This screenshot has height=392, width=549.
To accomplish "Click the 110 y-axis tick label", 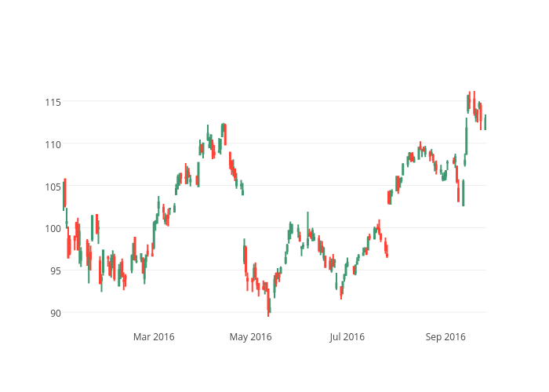I will click(53, 144).
